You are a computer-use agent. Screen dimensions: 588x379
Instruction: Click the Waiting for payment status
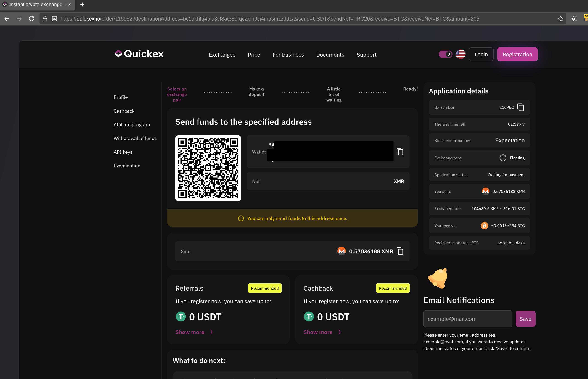(506, 174)
